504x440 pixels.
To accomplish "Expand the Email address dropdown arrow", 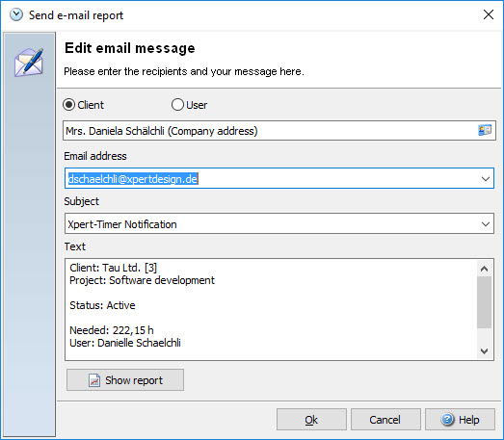I will click(x=486, y=178).
